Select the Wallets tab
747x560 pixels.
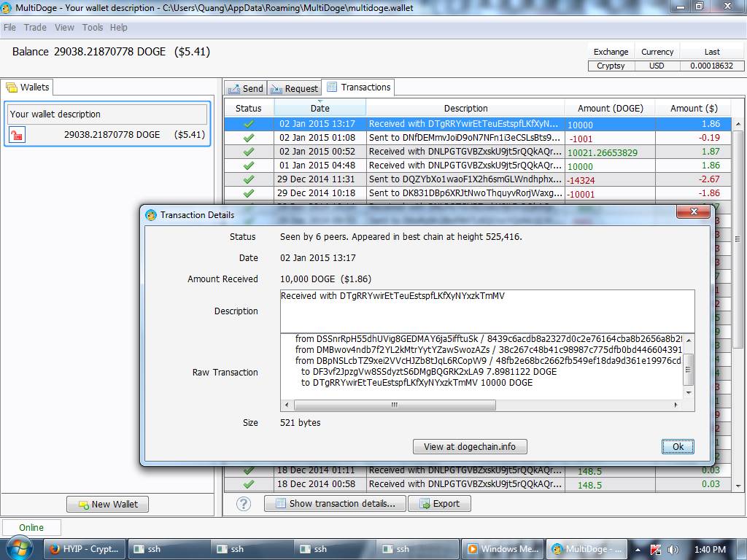[x=28, y=87]
